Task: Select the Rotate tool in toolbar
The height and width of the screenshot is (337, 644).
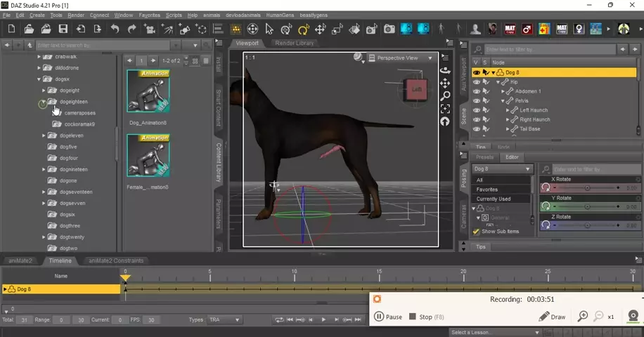Action: 304,29
